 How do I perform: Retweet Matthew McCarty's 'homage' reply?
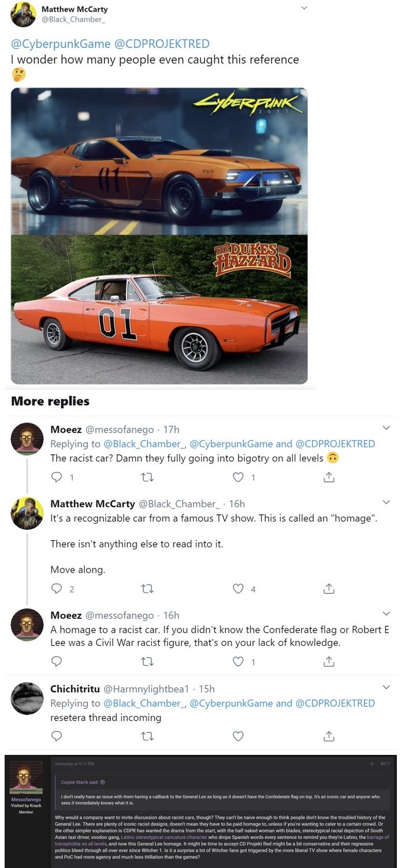147,589
